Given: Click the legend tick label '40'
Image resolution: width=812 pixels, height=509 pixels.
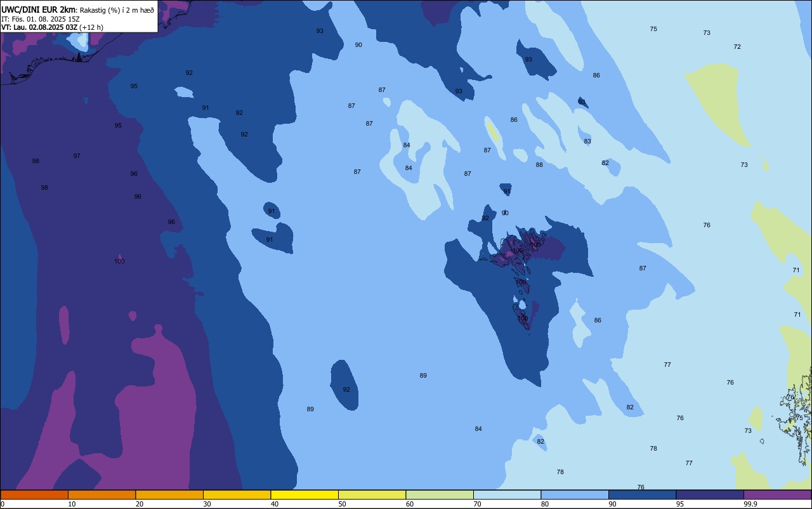Looking at the screenshot, I should point(275,504).
